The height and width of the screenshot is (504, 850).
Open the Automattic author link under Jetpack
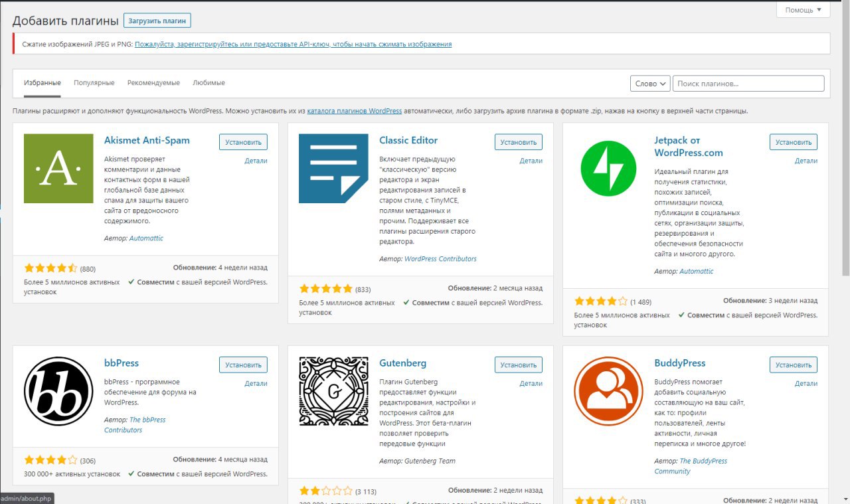point(697,271)
